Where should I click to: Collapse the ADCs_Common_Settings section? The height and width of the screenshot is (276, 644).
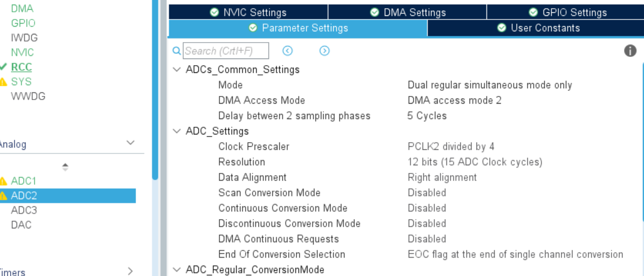click(177, 70)
